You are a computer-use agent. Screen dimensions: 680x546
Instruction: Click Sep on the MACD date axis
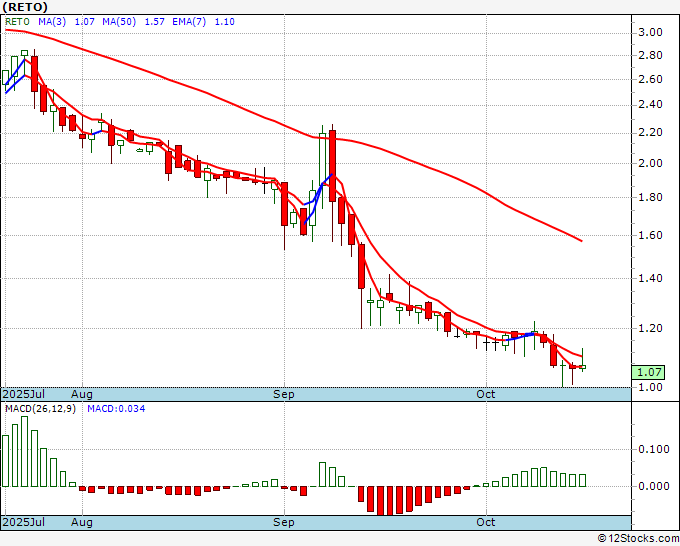pos(284,522)
